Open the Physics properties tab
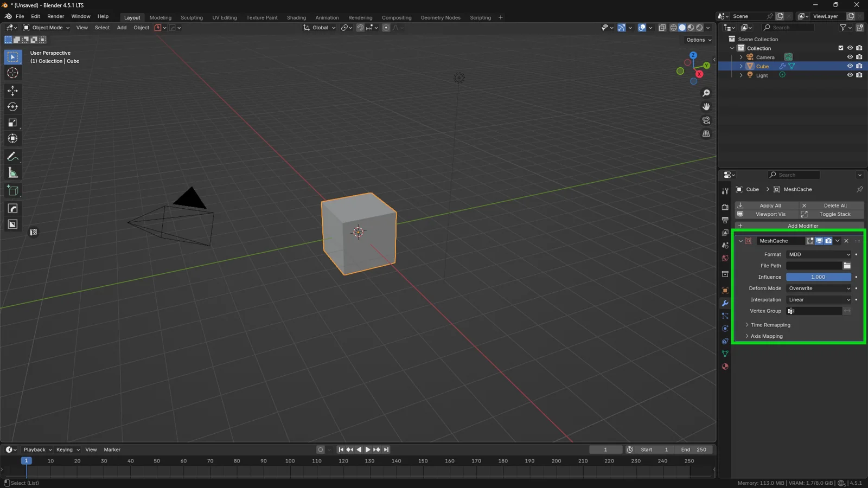Viewport: 868px width, 488px height. click(725, 329)
